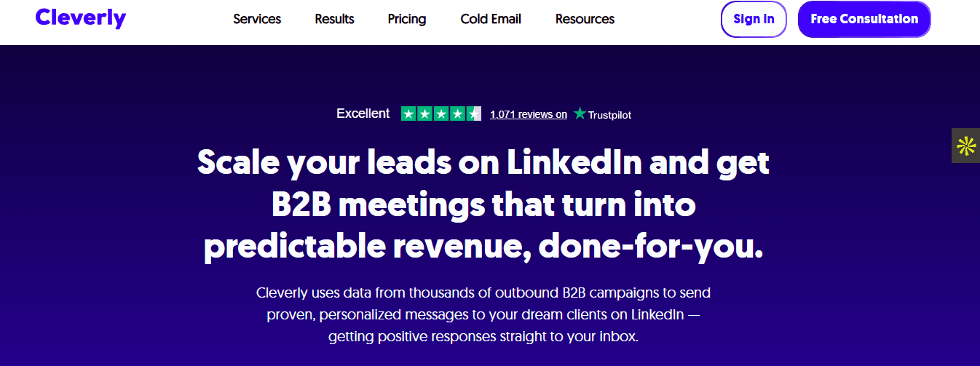980x366 pixels.
Task: Open the 1,071 reviews link
Action: 529,114
